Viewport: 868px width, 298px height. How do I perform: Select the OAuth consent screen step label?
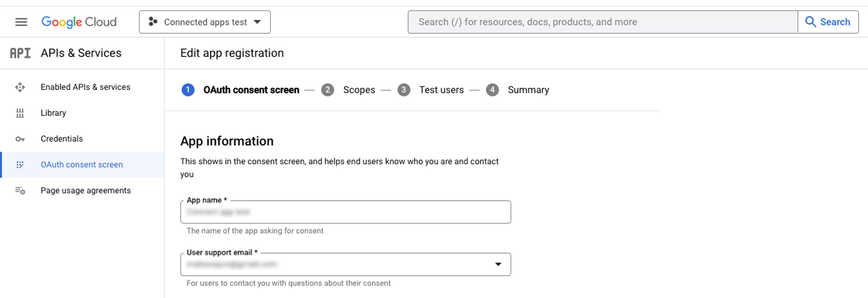tap(251, 90)
